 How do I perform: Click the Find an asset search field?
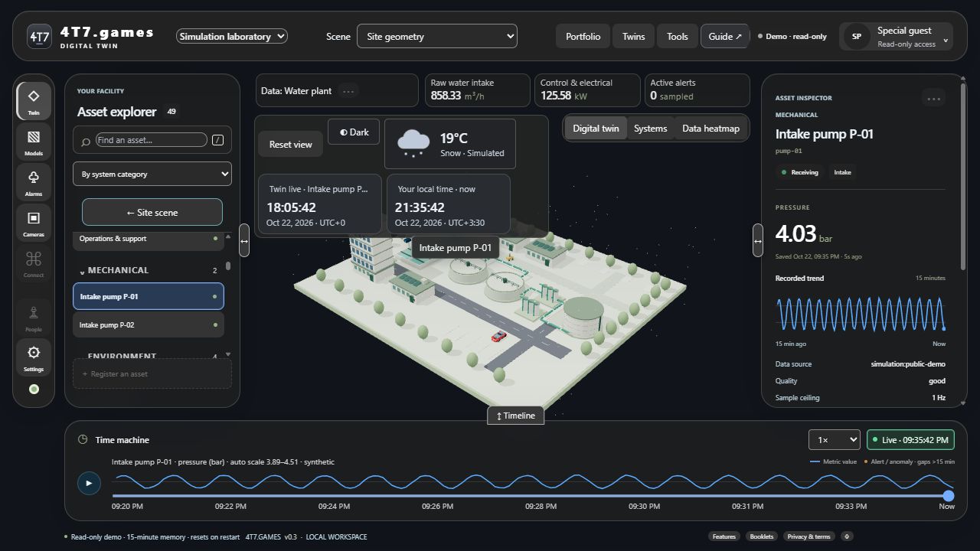[x=152, y=140]
